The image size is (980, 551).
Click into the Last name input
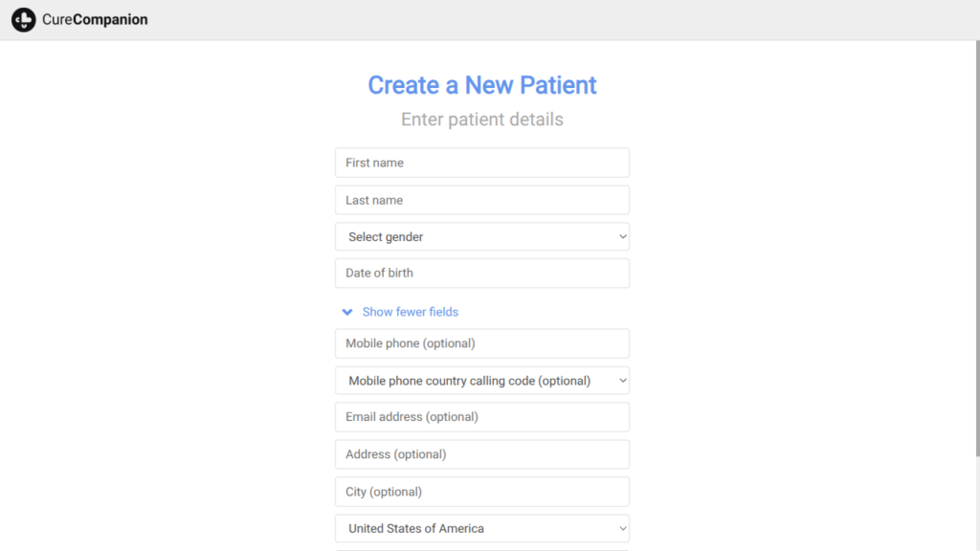click(482, 200)
